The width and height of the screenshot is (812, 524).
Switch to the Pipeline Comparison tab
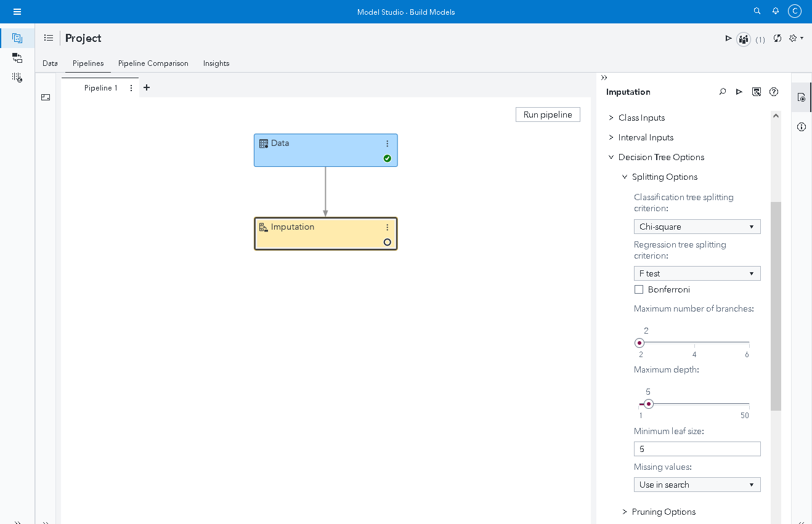point(153,63)
